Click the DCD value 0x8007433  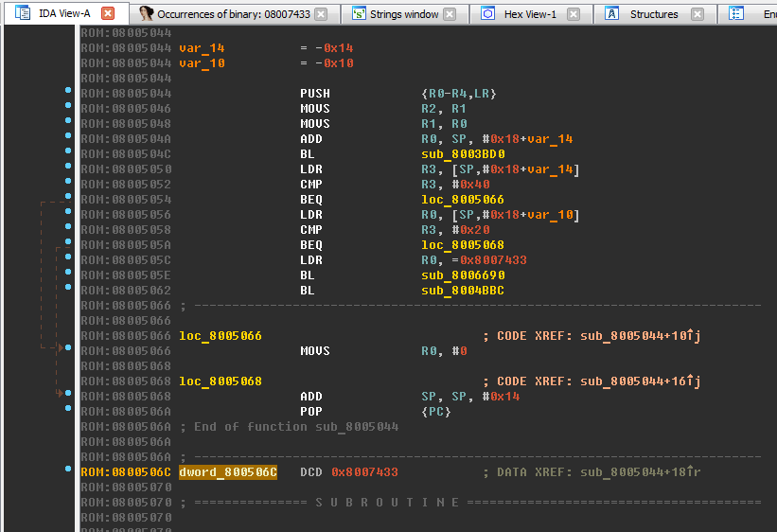[x=364, y=472]
